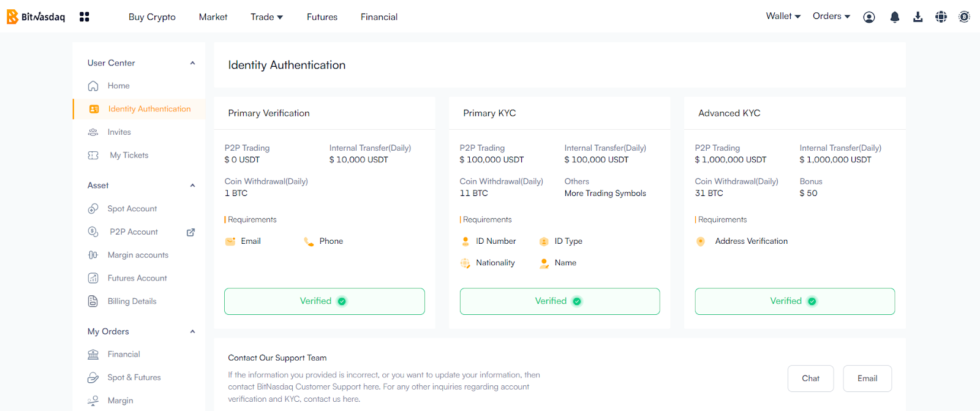Open the Wallet dropdown
Viewport: 980px width, 411px height.
pyautogui.click(x=783, y=16)
